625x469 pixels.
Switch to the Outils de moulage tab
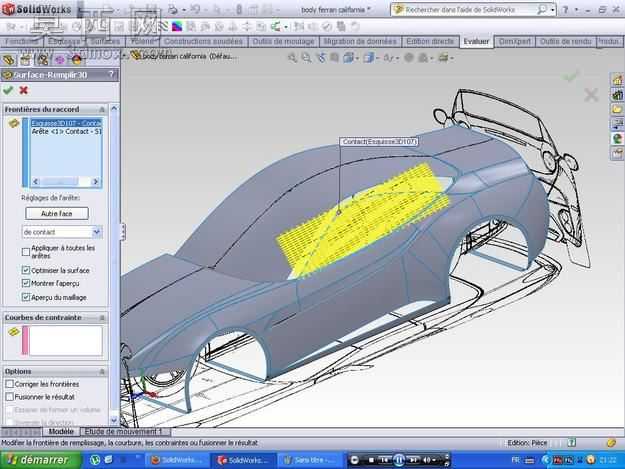pos(283,41)
